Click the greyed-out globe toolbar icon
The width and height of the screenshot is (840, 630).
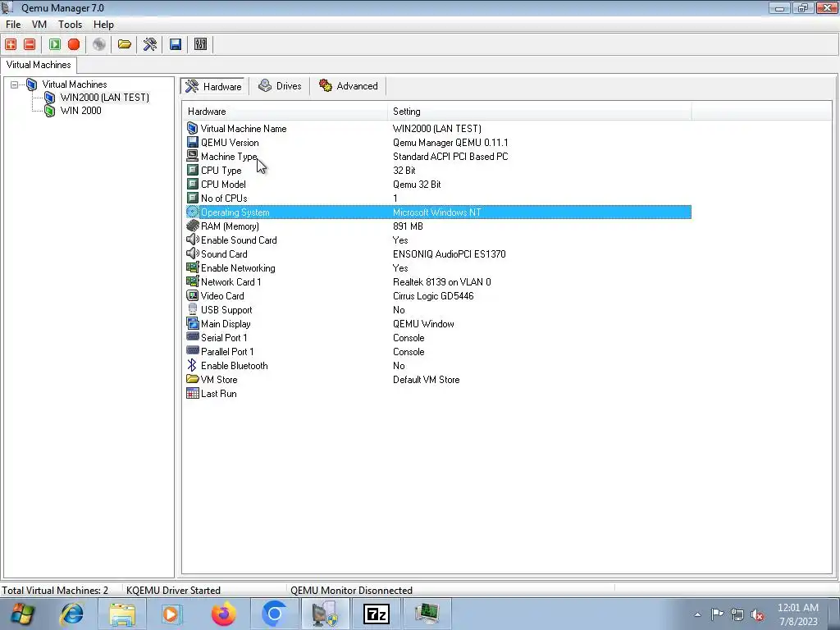(x=99, y=44)
